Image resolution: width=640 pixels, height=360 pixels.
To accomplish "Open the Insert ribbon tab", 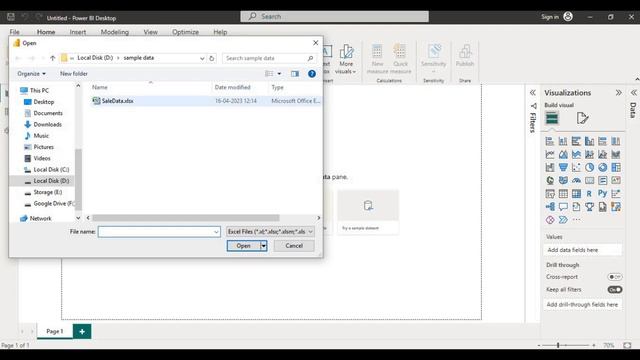I will [78, 32].
